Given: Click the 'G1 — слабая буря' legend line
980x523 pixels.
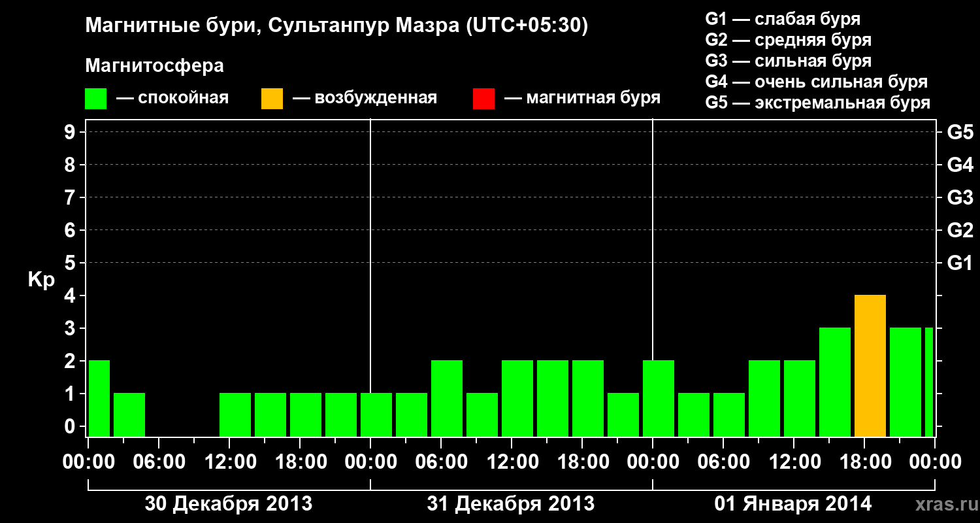Looking at the screenshot, I should click(783, 19).
